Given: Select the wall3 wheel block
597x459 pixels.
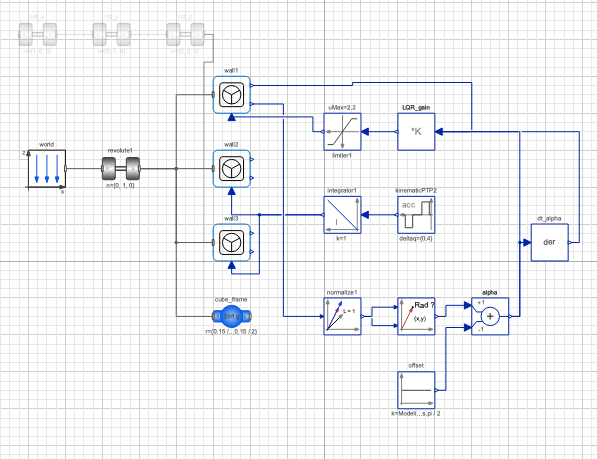Looking at the screenshot, I should click(x=231, y=242).
